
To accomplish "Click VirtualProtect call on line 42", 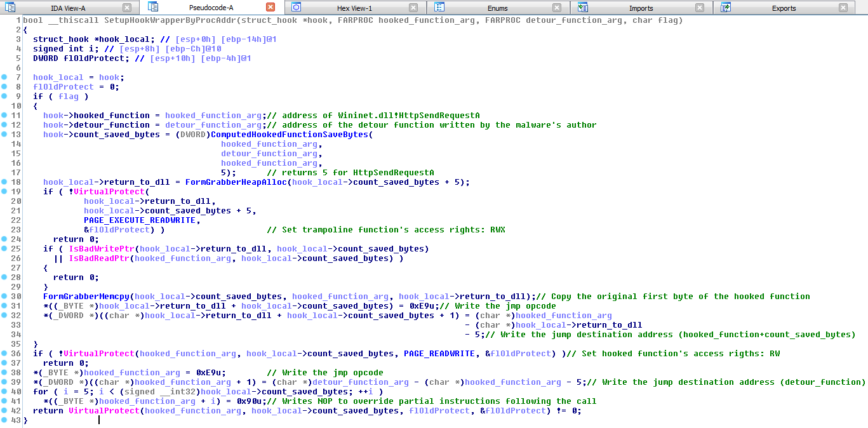I will pos(104,411).
